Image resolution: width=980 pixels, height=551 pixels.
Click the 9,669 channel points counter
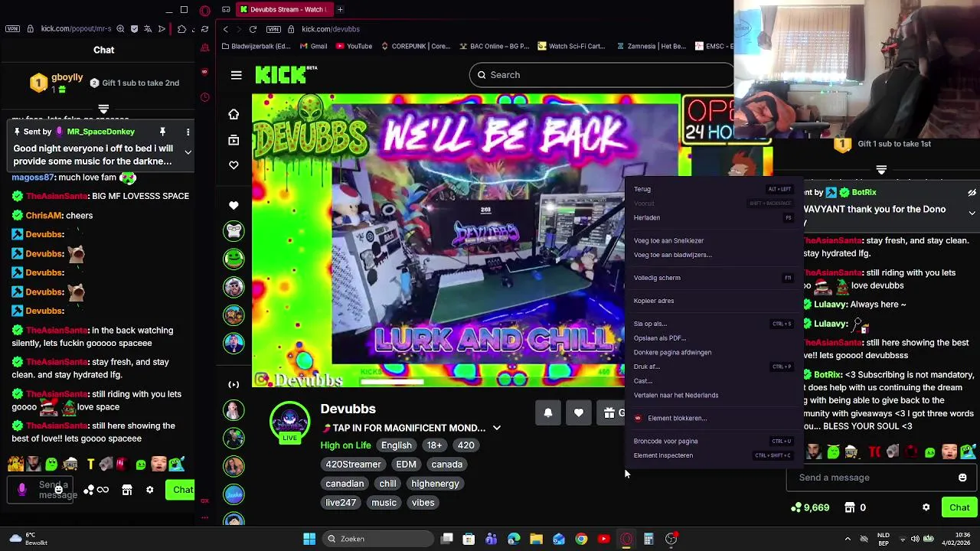[810, 507]
